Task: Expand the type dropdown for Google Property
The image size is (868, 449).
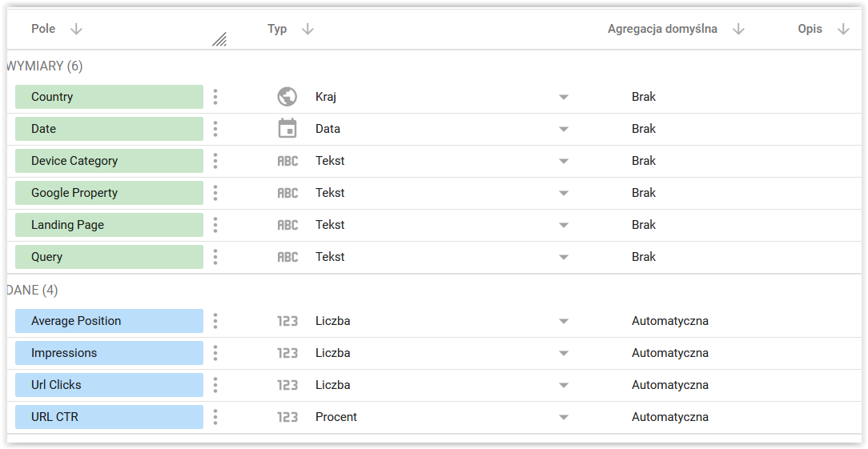Action: click(x=564, y=194)
